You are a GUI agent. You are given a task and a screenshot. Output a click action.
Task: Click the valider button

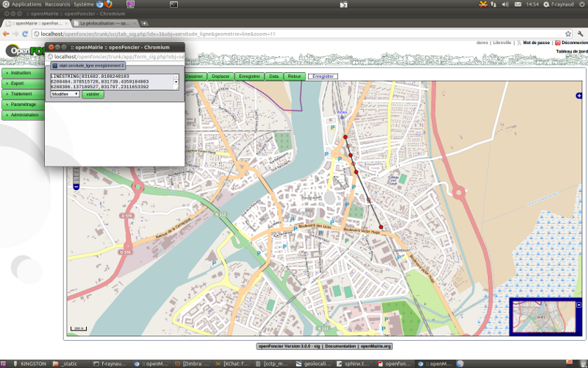(x=93, y=94)
